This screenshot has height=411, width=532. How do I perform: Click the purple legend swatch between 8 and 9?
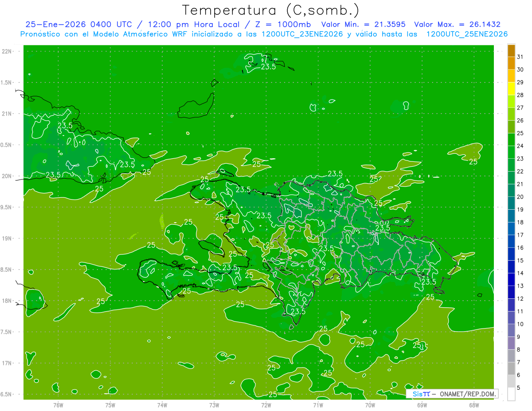point(511,343)
